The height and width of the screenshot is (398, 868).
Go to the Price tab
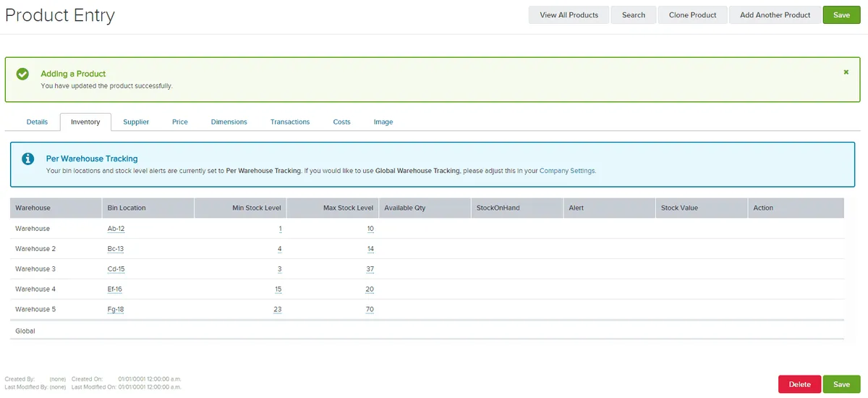click(180, 122)
